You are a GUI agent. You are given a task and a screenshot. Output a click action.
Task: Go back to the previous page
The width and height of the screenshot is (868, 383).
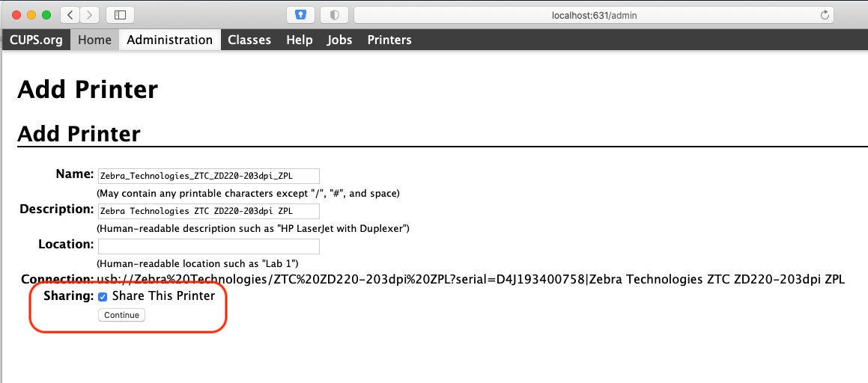click(70, 15)
